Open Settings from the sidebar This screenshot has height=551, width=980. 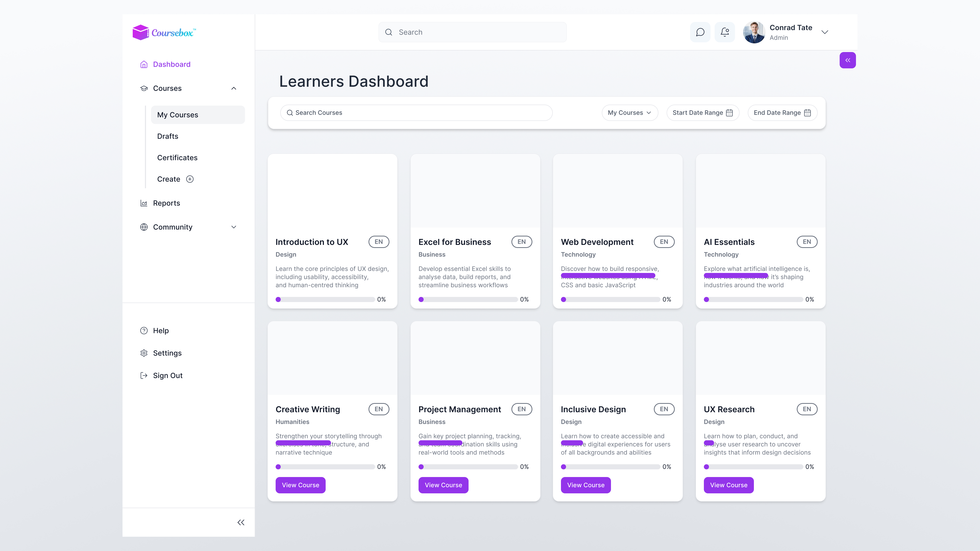[x=167, y=353]
